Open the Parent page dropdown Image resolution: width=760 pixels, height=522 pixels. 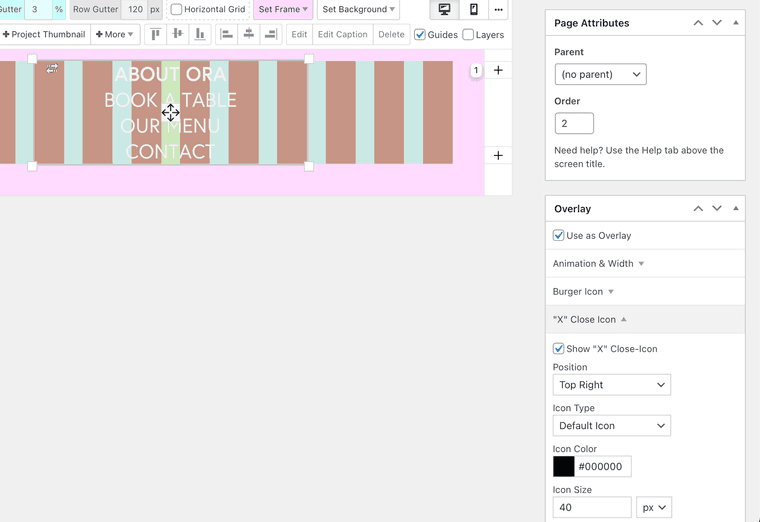click(x=600, y=74)
